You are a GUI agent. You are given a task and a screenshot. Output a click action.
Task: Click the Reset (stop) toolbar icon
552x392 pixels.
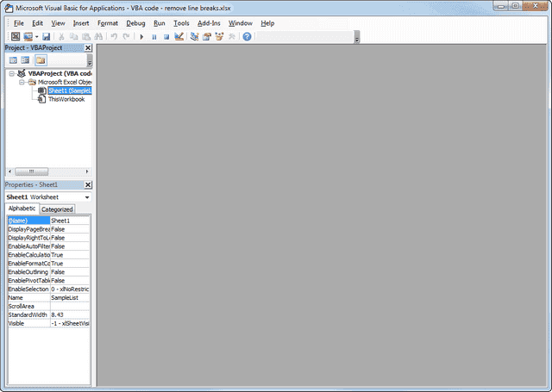166,37
